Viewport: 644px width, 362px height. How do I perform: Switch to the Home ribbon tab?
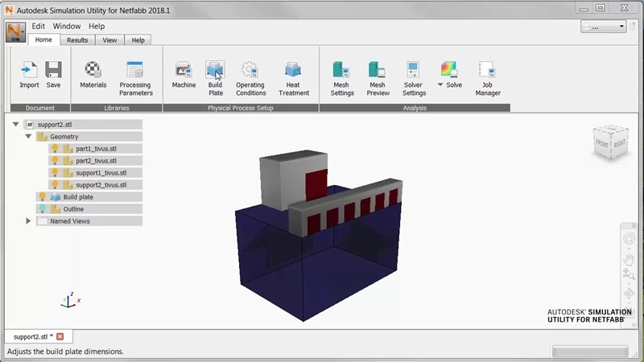pyautogui.click(x=43, y=39)
